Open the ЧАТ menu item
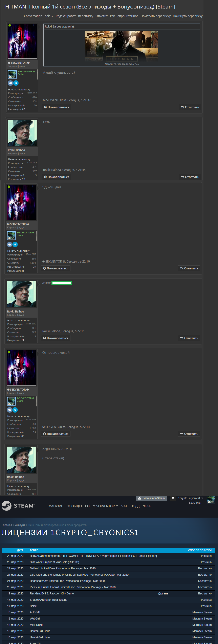 click(x=124, y=506)
